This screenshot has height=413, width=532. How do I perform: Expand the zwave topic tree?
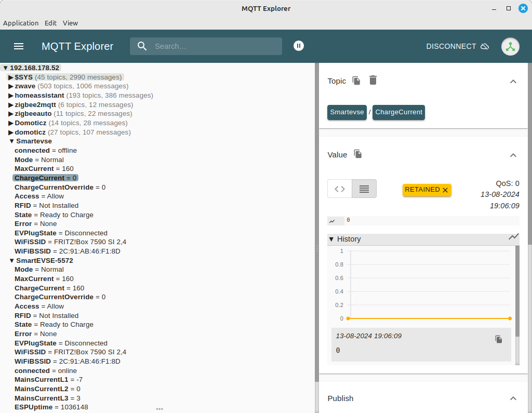pyautogui.click(x=11, y=86)
